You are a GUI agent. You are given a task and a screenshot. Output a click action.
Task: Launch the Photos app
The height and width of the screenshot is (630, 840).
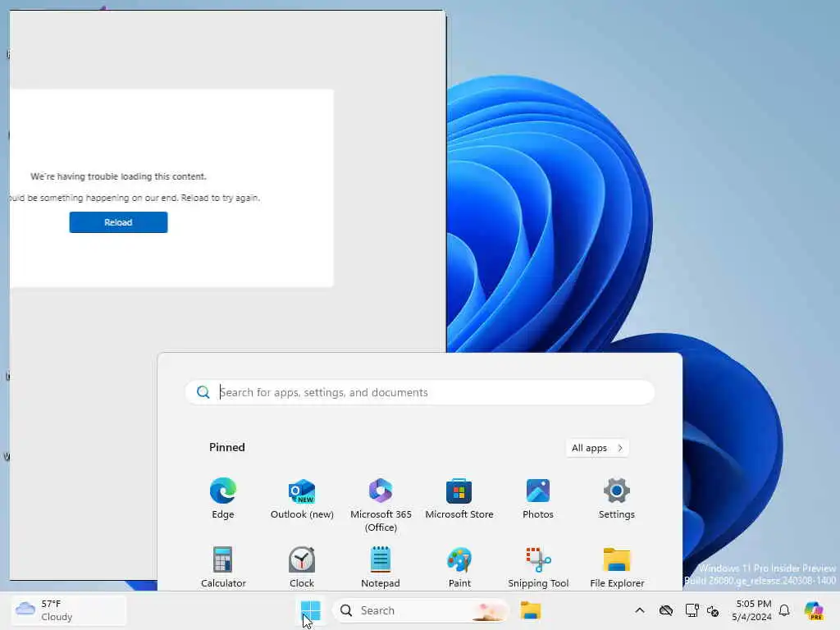[538, 498]
